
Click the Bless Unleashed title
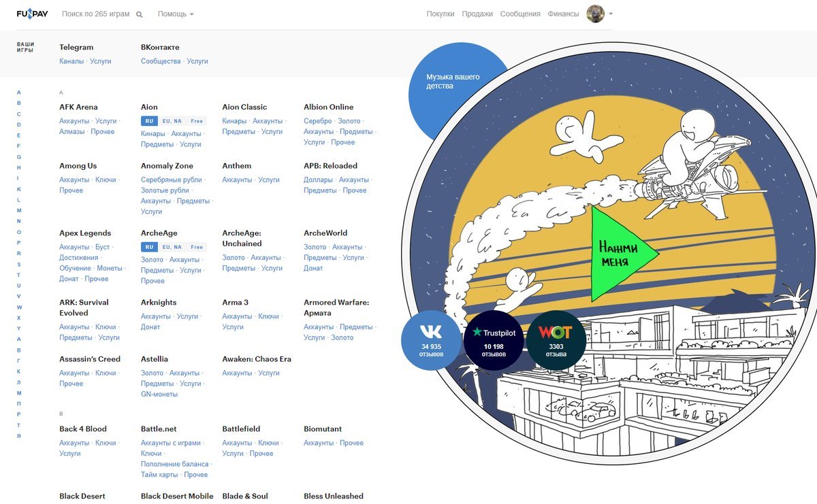point(334,497)
